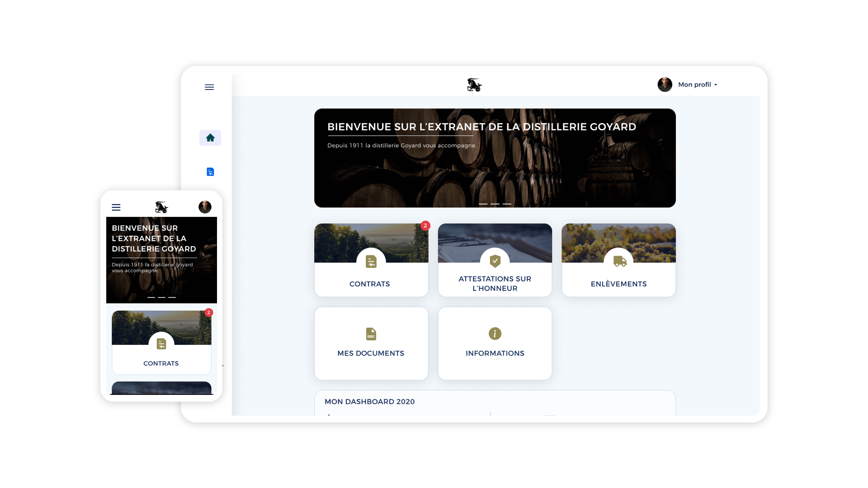
Task: Click the tablet profile avatar picture
Action: (665, 84)
